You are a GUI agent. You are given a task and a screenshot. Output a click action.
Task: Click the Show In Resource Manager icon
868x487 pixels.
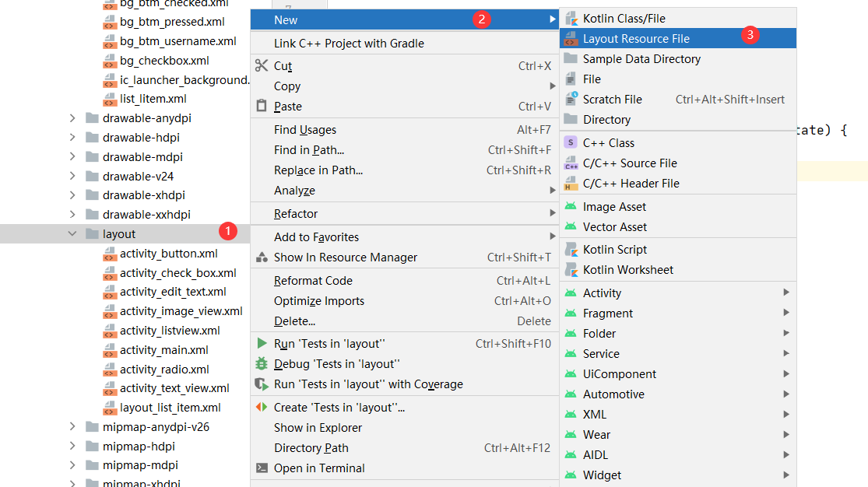[x=261, y=258]
